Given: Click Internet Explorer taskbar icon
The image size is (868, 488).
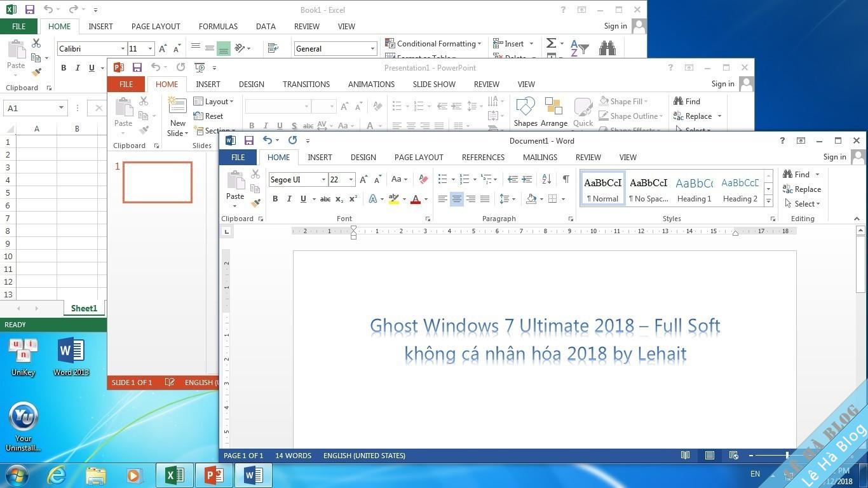Looking at the screenshot, I should coord(57,475).
